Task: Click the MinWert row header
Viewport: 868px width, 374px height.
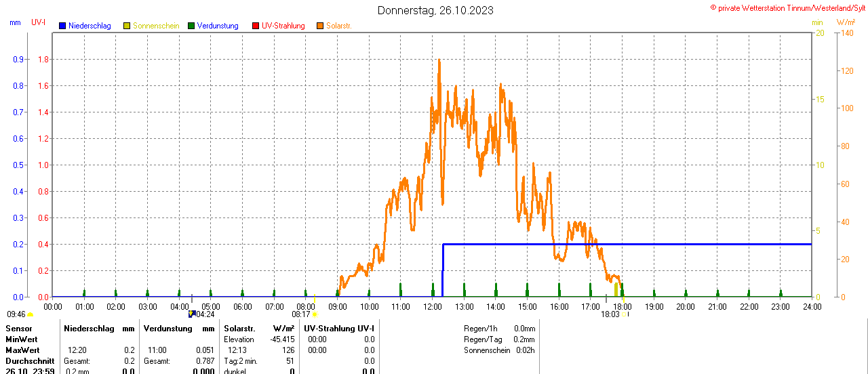Action: point(22,339)
